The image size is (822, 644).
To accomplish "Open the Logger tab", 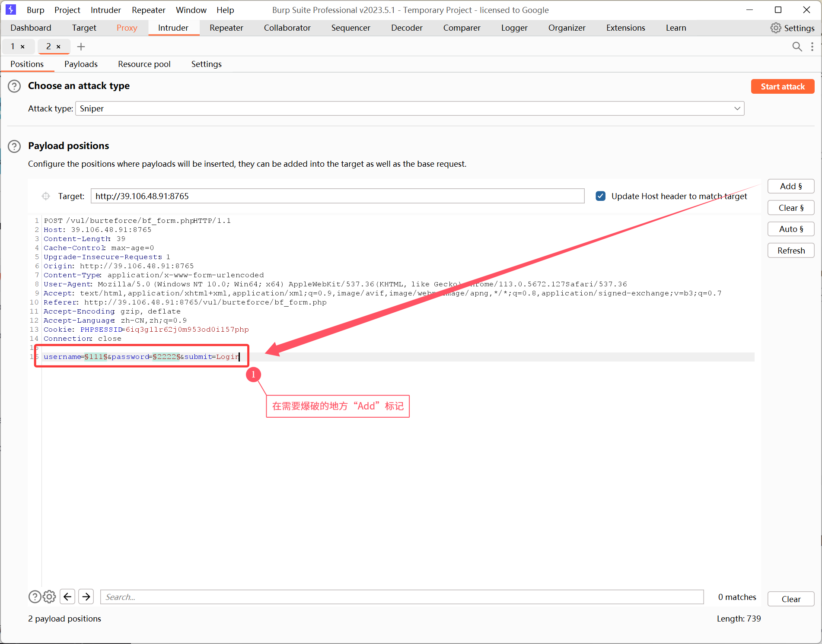I will (x=515, y=28).
